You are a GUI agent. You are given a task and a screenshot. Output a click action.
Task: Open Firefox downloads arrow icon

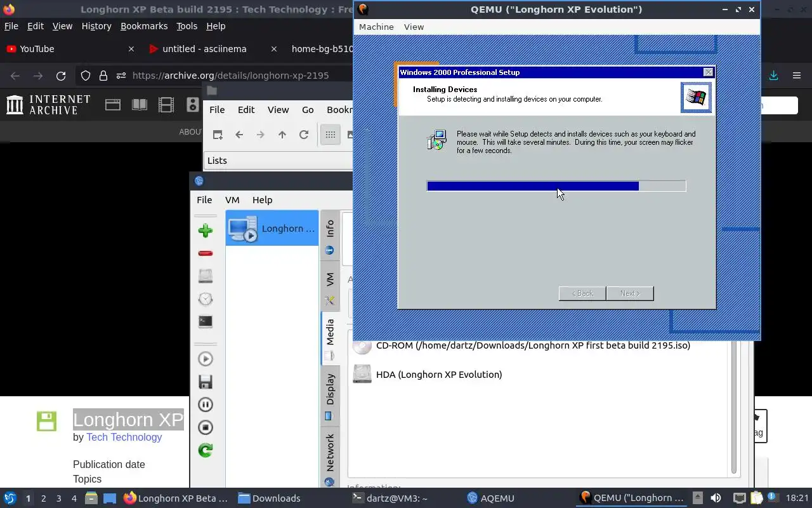point(774,75)
